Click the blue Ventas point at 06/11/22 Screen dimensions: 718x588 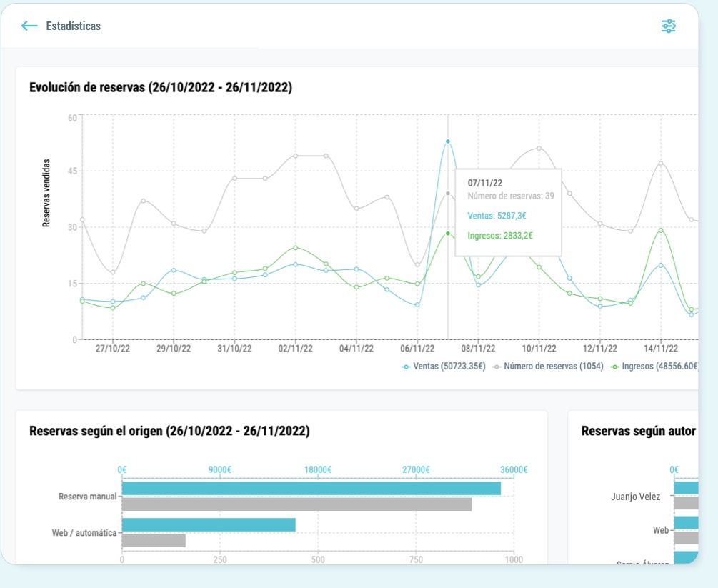[x=417, y=304]
